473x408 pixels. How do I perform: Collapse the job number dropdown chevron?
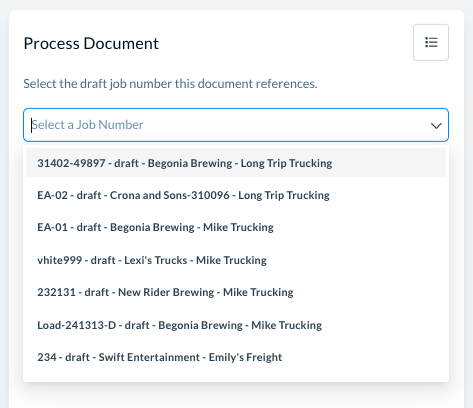point(436,126)
